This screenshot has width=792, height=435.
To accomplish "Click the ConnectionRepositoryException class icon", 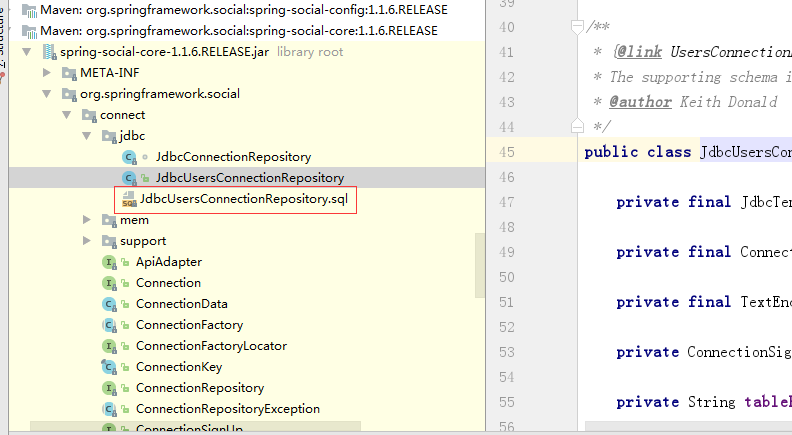I will tap(109, 409).
